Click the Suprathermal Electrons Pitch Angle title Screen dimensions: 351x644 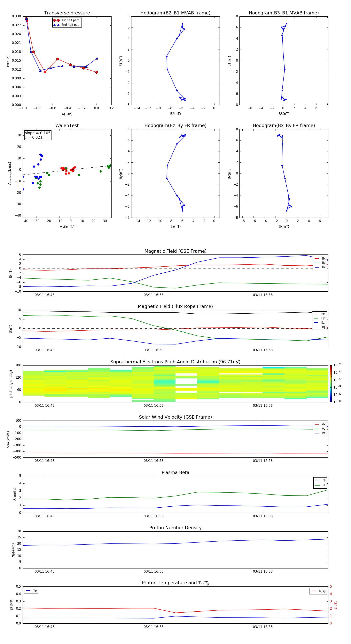click(x=175, y=362)
